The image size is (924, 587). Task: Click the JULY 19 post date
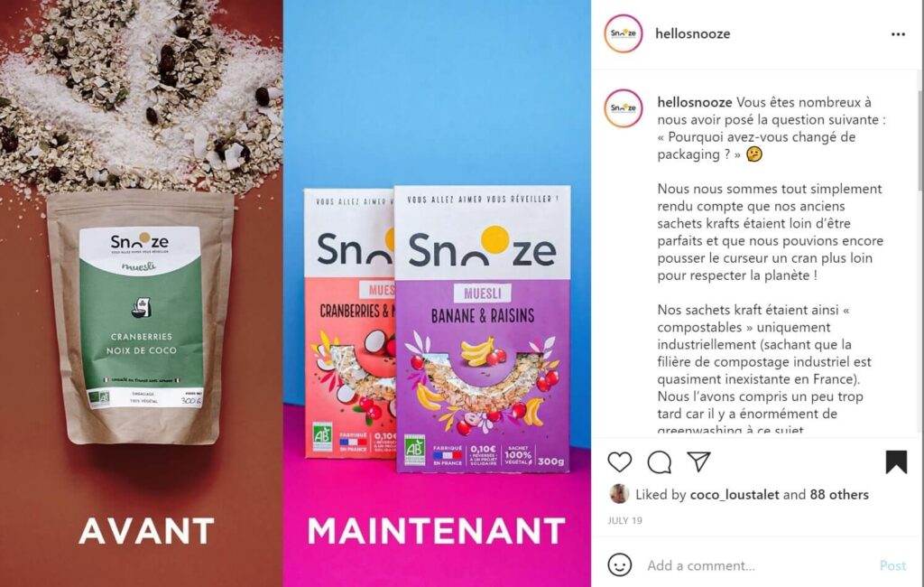coord(624,520)
